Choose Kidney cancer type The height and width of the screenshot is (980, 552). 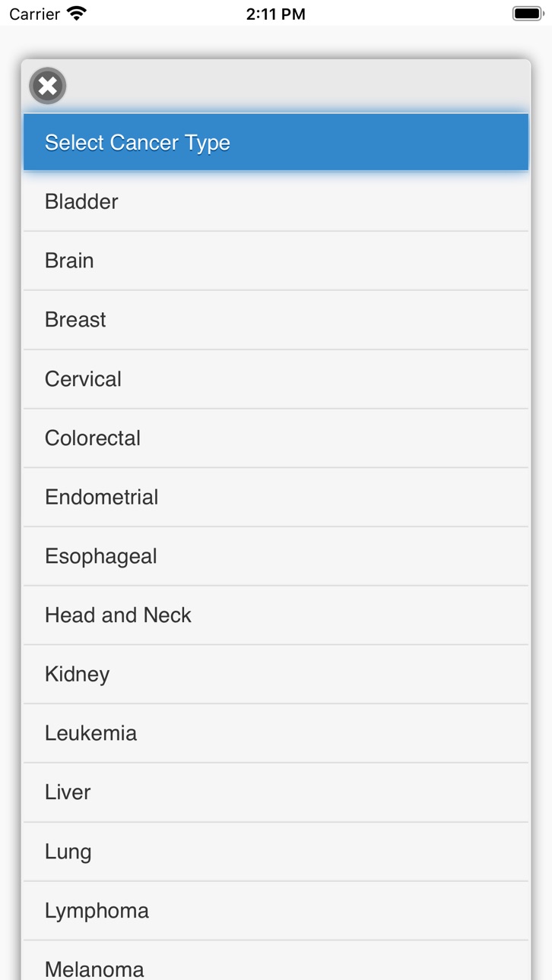[276, 675]
